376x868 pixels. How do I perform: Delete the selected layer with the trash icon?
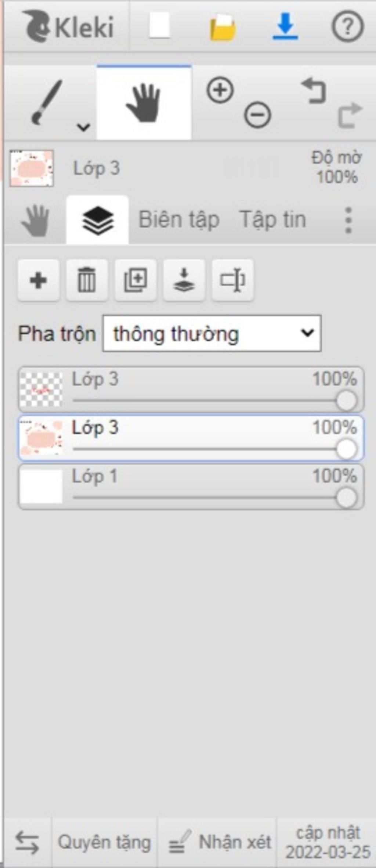(x=87, y=280)
